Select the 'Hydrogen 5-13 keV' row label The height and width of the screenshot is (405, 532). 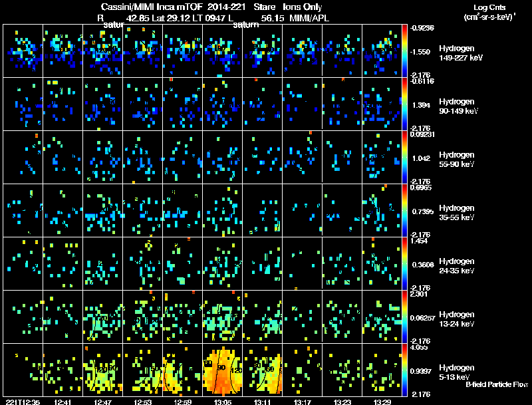coord(457,372)
